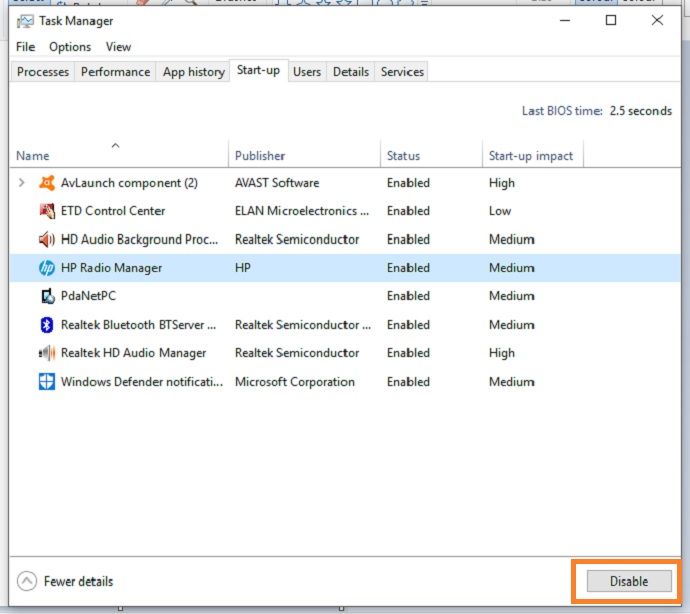Switch to the Details tab

coord(351,72)
